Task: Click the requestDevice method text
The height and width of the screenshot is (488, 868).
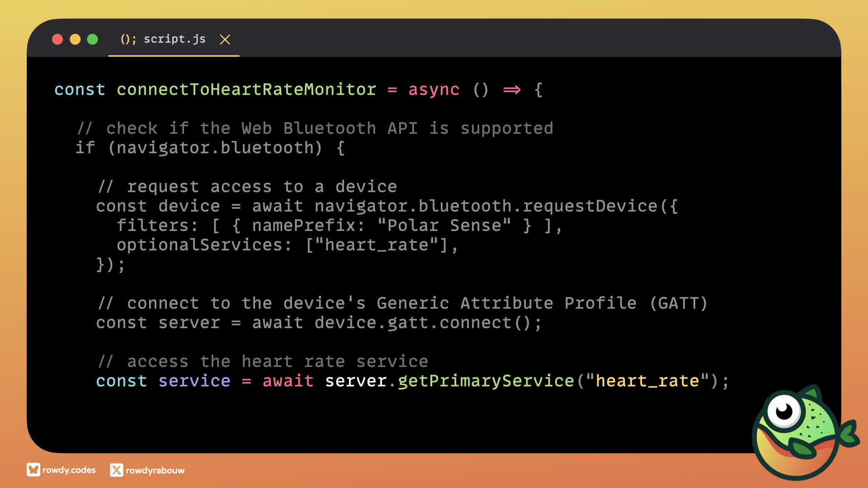Action: coord(590,206)
